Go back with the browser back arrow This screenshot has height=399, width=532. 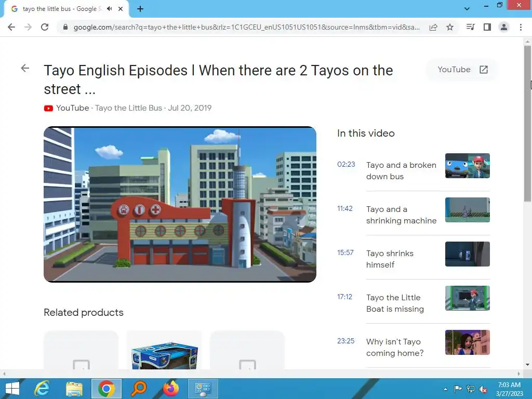point(11,27)
